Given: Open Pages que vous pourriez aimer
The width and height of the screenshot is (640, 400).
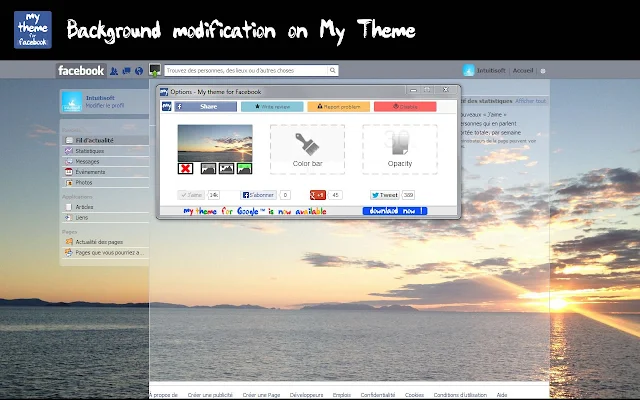Looking at the screenshot, I should click(x=105, y=252).
